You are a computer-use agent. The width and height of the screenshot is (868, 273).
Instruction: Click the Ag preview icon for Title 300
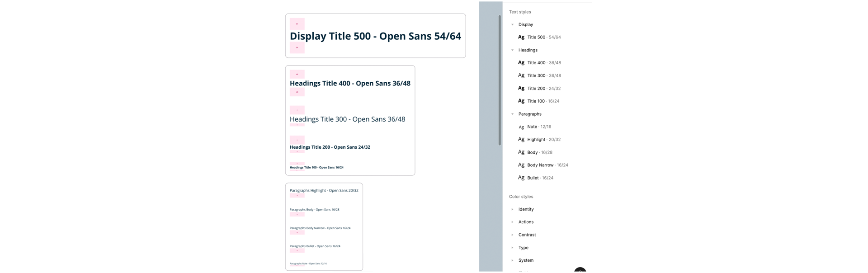pyautogui.click(x=521, y=75)
